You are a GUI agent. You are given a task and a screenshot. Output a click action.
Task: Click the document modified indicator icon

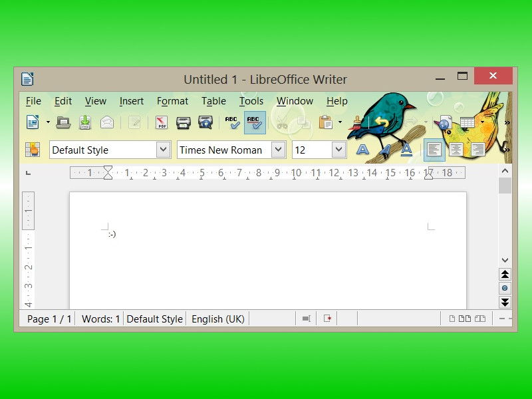click(x=327, y=319)
